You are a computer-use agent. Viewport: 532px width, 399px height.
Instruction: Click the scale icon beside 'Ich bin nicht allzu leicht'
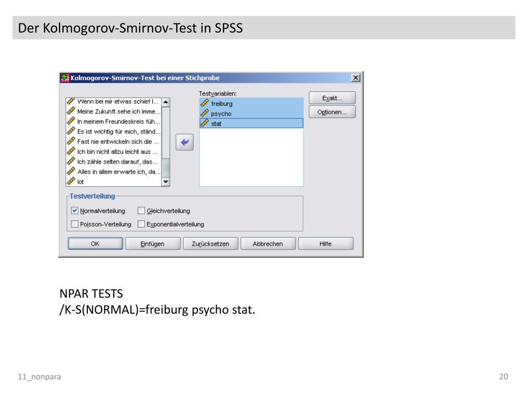(71, 151)
